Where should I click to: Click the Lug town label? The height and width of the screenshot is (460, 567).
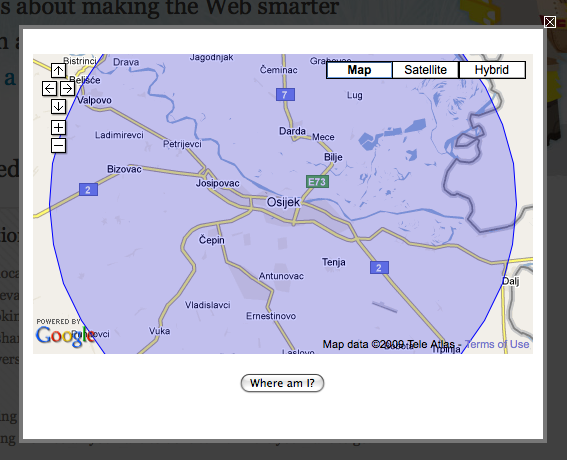(x=354, y=95)
